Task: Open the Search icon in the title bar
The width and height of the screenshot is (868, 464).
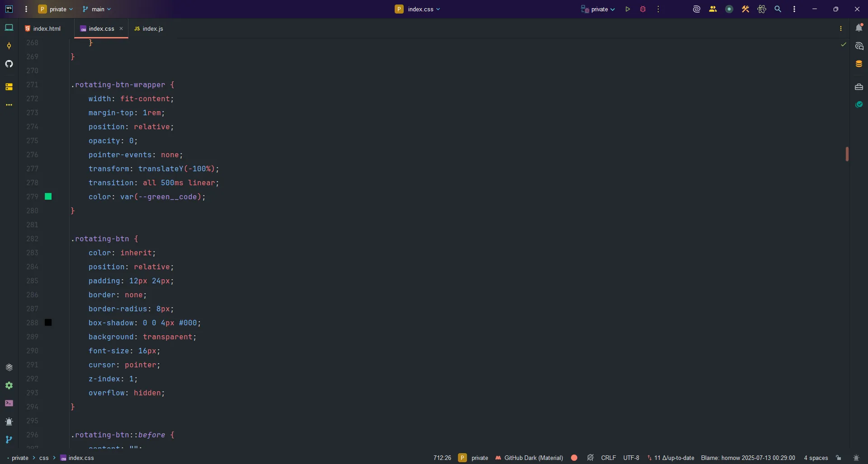Action: pyautogui.click(x=778, y=9)
